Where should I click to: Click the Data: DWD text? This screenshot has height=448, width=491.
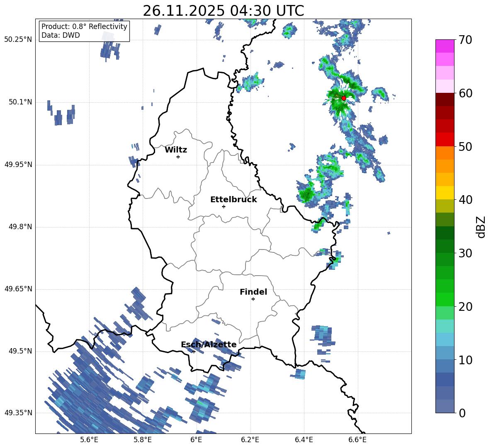pos(61,35)
